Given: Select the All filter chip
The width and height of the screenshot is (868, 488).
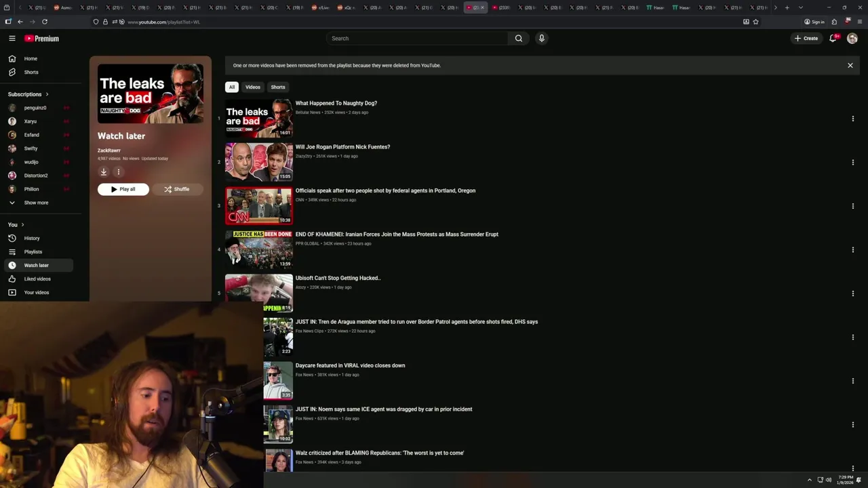Looking at the screenshot, I should click(232, 87).
